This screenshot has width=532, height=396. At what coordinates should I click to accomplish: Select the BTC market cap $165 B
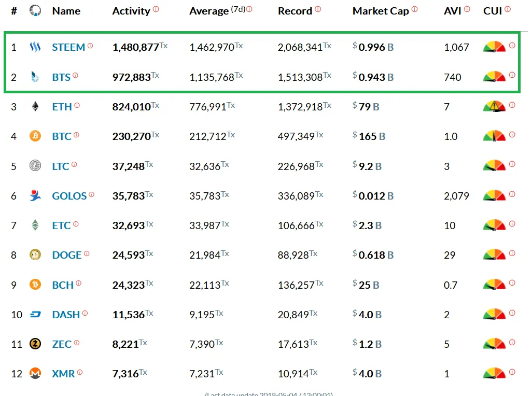[369, 136]
